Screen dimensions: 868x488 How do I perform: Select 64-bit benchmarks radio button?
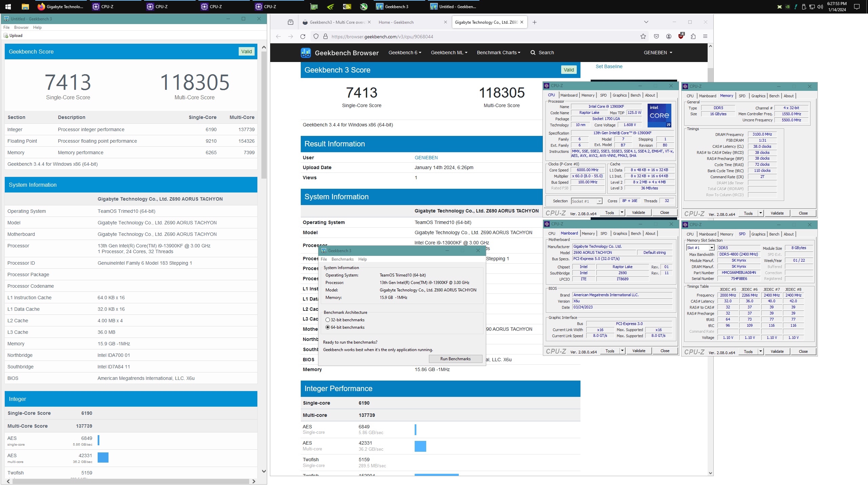point(328,327)
